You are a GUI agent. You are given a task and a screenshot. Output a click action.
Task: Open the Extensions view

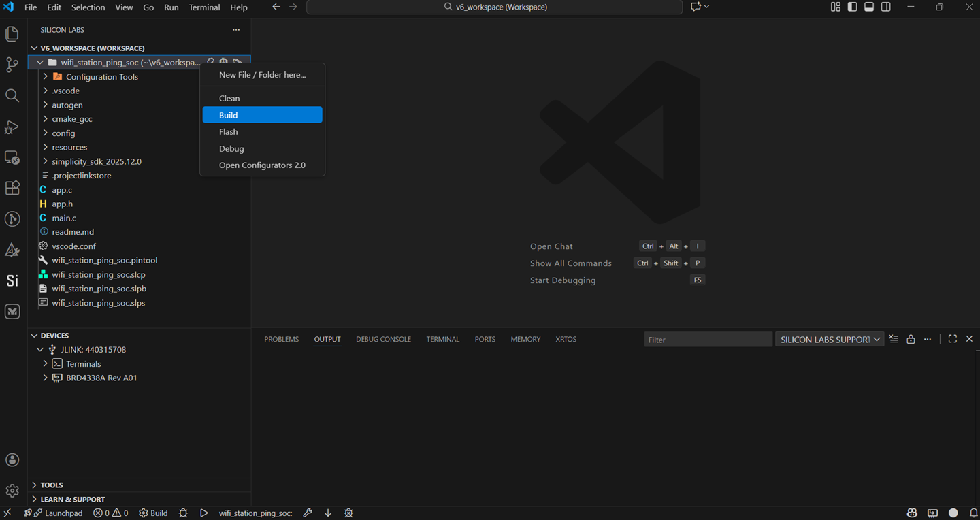point(12,188)
